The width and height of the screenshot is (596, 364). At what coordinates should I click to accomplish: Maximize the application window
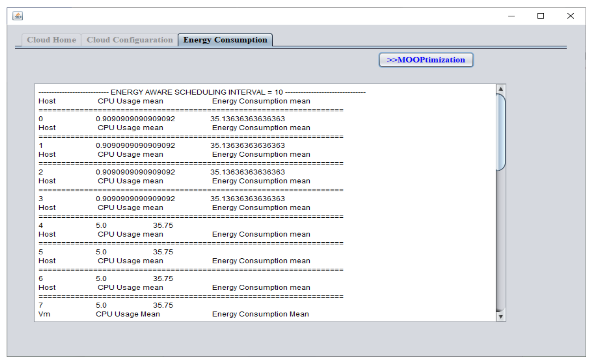pos(540,16)
